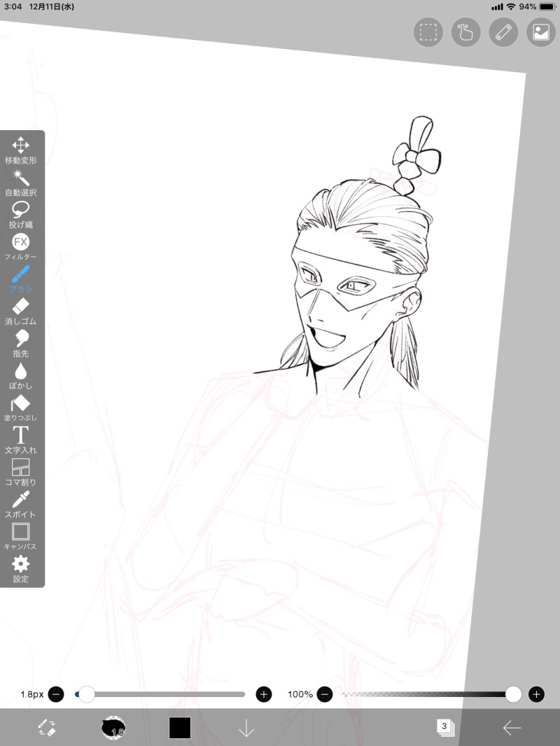560x746 pixels.
Task: Decrease brush thickness with minus button
Action: pos(56,694)
